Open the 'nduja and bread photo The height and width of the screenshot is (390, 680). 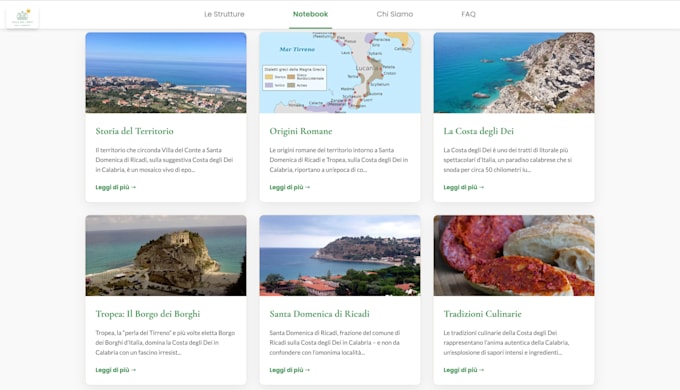click(514, 256)
